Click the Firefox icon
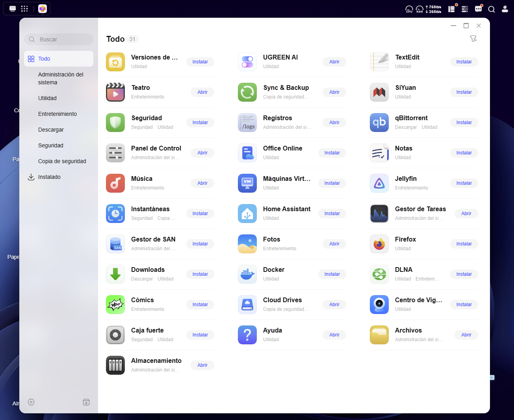This screenshot has height=420, width=514. click(379, 244)
